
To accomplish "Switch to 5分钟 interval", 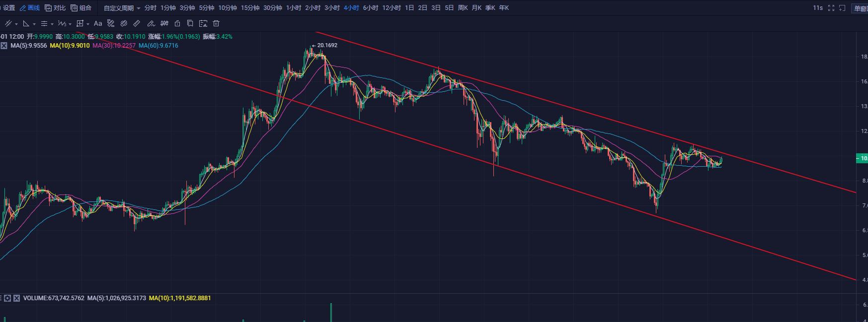I will (207, 8).
